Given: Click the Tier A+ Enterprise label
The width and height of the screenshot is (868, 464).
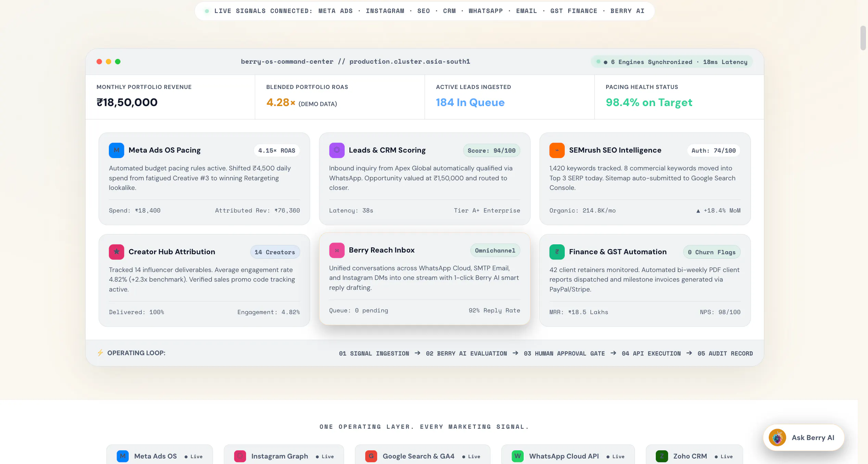Looking at the screenshot, I should coord(487,210).
